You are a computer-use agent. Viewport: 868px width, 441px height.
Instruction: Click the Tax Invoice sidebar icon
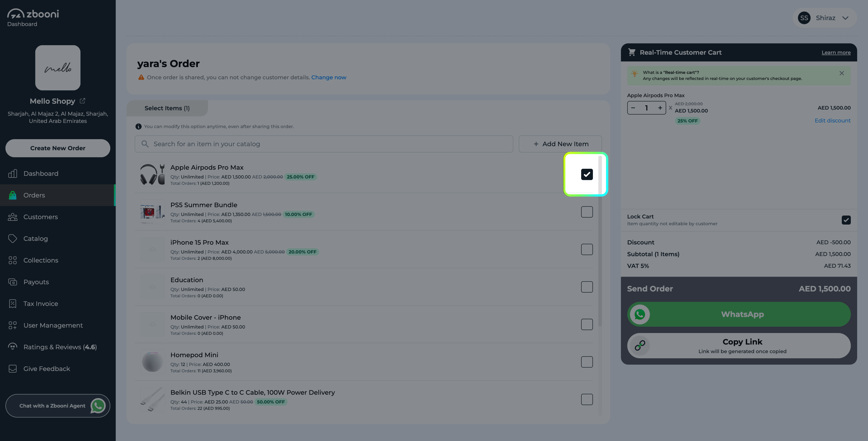[x=13, y=303]
